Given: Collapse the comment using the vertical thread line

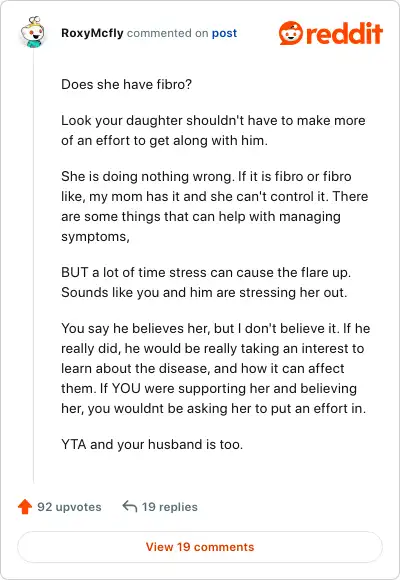Looking at the screenshot, I should [x=34, y=266].
